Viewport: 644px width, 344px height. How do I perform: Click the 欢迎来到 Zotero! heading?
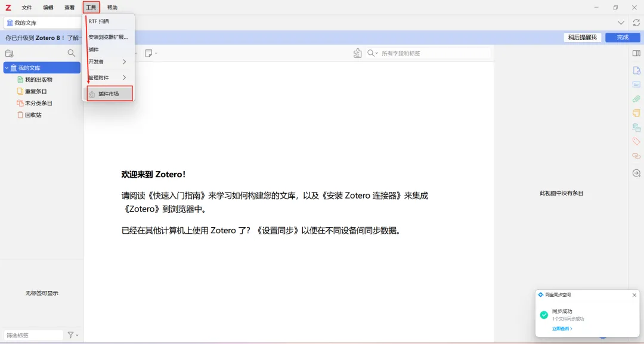tap(153, 175)
